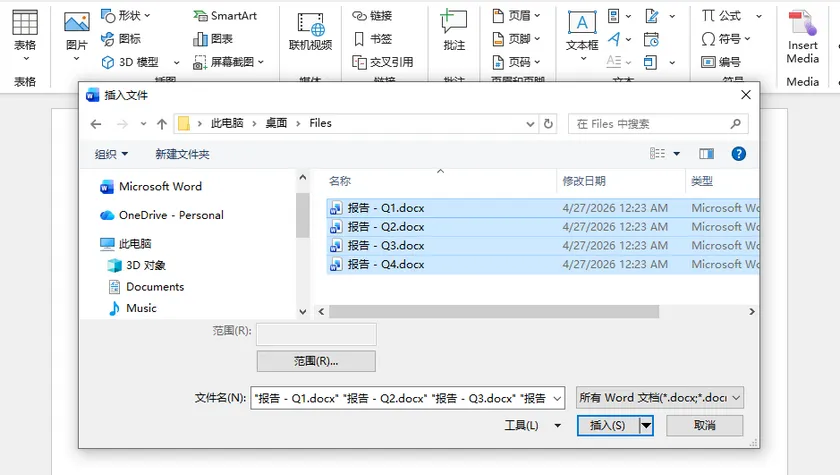Toggle the preview pane

pos(706,154)
